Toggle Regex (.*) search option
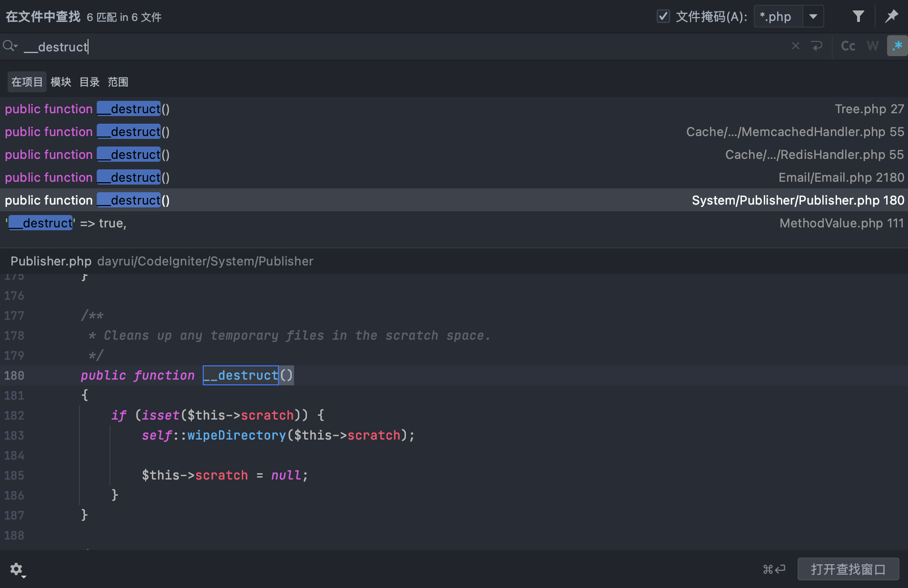 897,46
